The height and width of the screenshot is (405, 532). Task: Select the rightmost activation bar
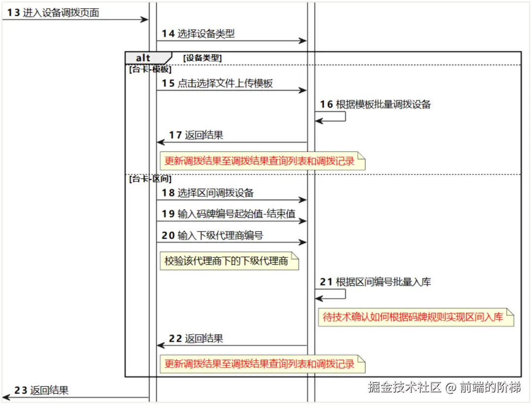click(311, 197)
